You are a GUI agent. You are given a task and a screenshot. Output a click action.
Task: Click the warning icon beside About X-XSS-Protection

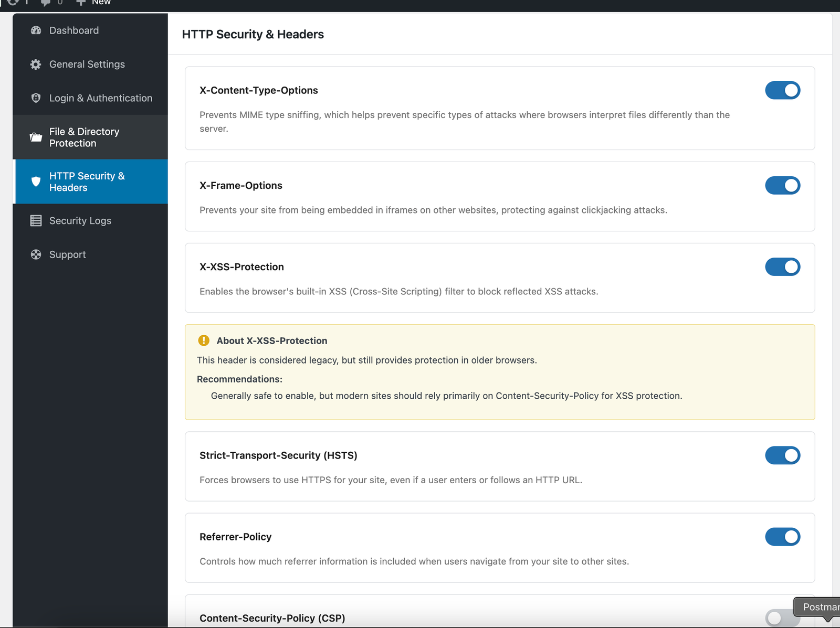click(x=204, y=340)
